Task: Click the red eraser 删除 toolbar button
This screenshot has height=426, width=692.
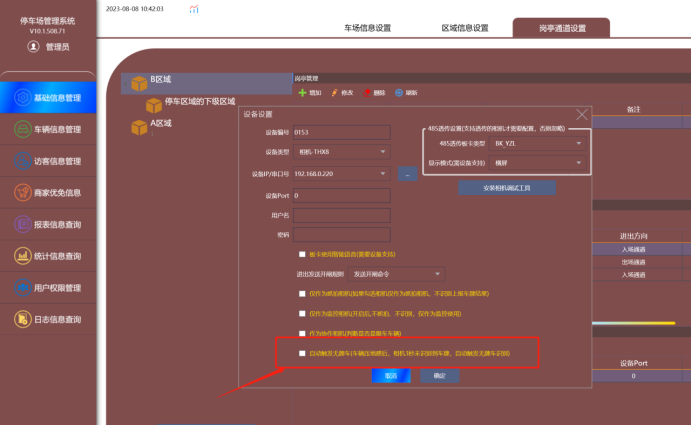Action: tap(374, 93)
